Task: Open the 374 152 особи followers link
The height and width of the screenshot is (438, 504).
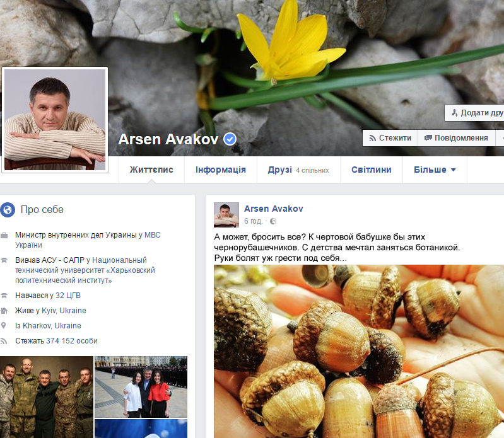Action: pyautogui.click(x=71, y=341)
